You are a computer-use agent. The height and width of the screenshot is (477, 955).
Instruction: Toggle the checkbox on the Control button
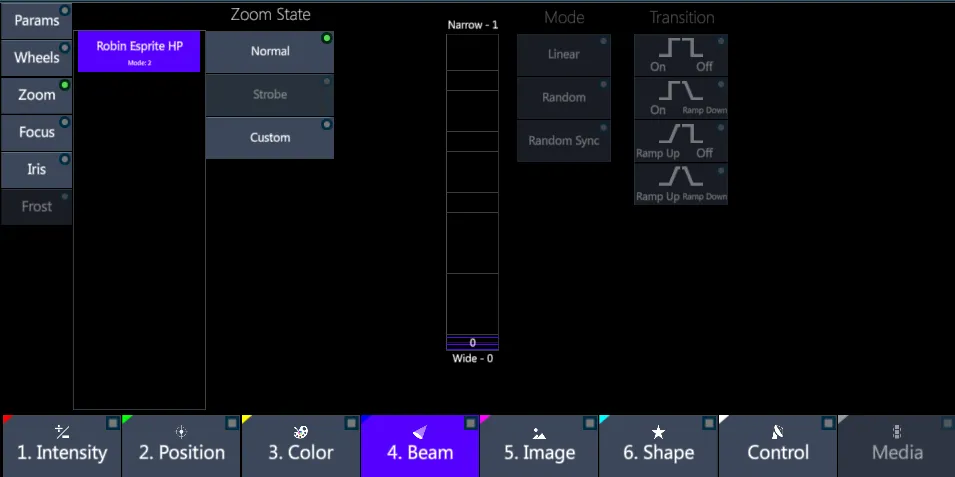[829, 423]
